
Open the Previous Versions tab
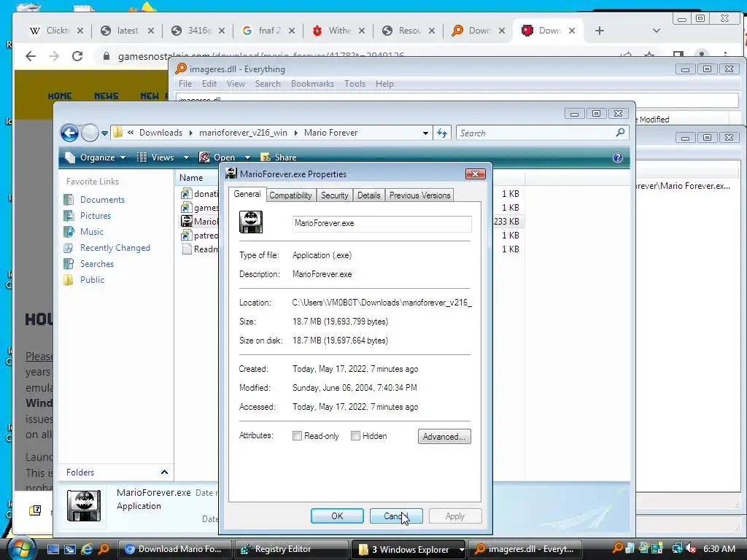(x=419, y=195)
